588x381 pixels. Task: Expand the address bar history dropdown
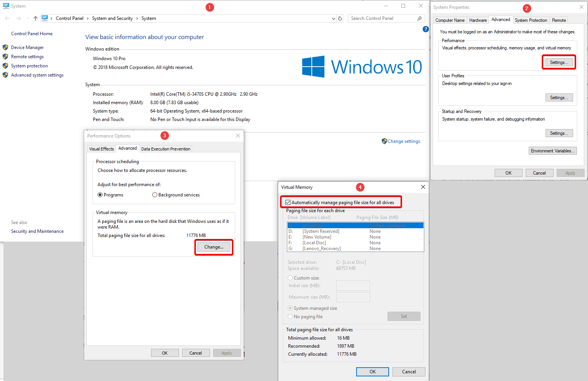(x=333, y=18)
